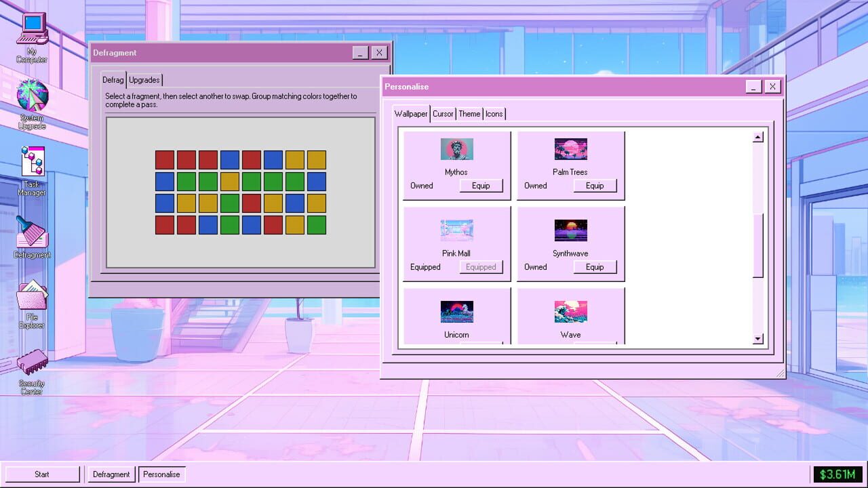Open the Security Center chip icon
The width and height of the screenshot is (868, 488).
(32, 371)
